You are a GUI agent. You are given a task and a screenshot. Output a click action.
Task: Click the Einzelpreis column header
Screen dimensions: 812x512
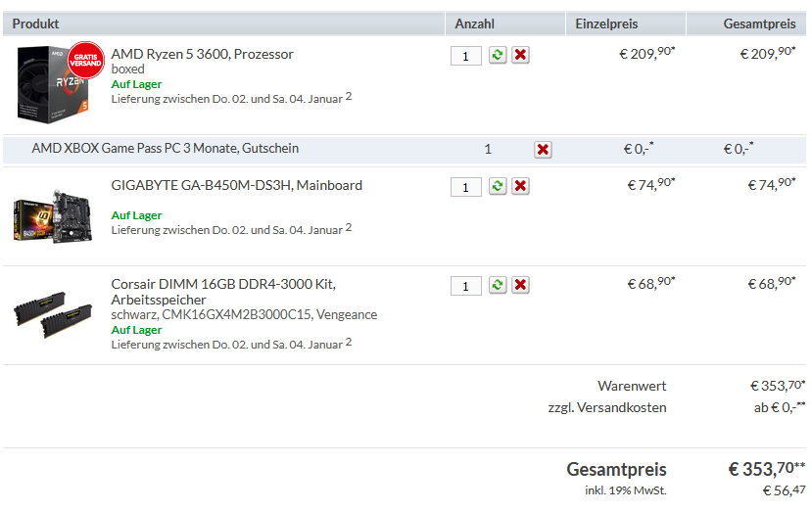click(x=606, y=23)
